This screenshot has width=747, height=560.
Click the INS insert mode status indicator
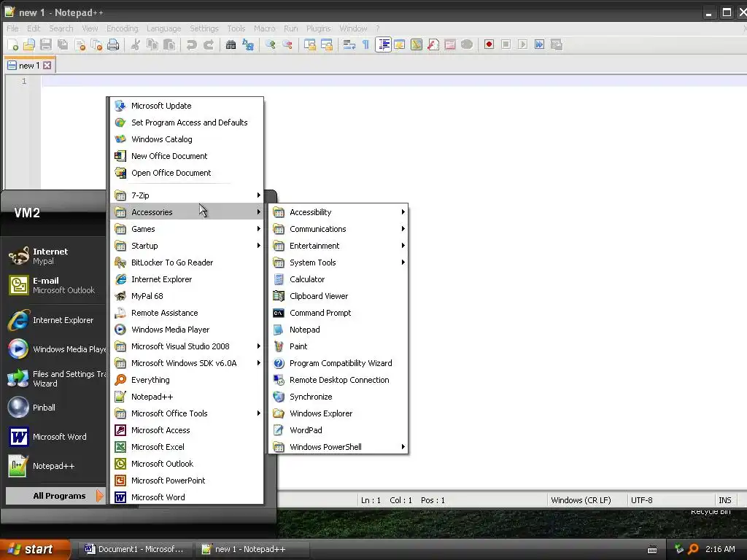725,500
